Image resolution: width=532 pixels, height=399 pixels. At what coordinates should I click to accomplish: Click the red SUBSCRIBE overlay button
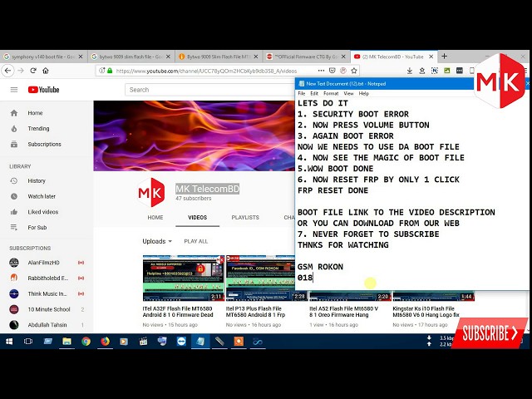tap(489, 332)
